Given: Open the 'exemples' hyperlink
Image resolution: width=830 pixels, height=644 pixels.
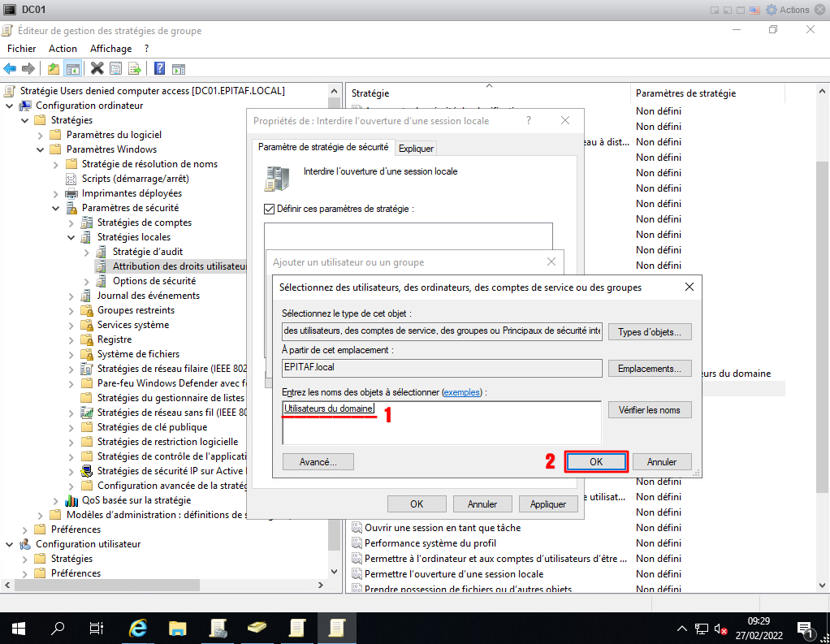Looking at the screenshot, I should point(461,392).
